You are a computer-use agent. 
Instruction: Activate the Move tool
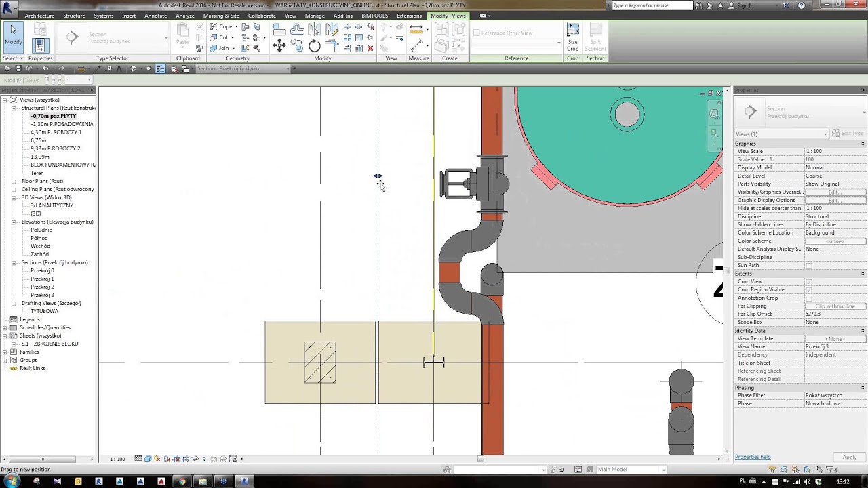(279, 45)
